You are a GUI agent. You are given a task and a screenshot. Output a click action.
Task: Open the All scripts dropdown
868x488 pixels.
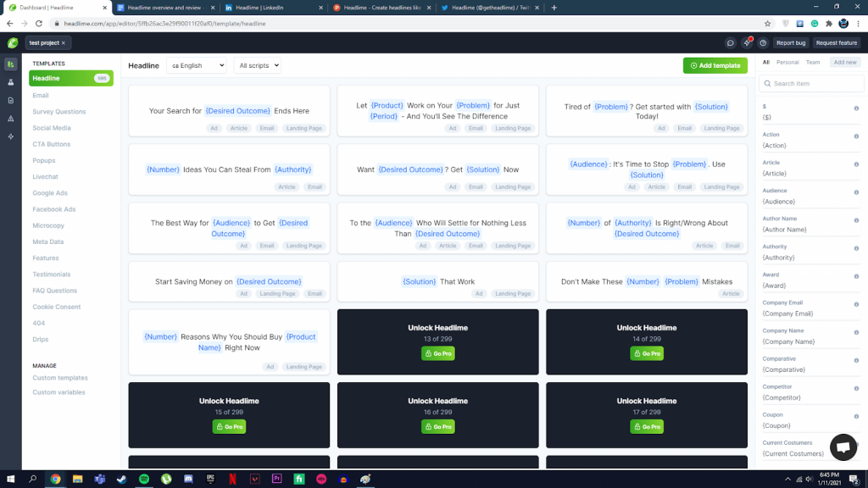[258, 65]
